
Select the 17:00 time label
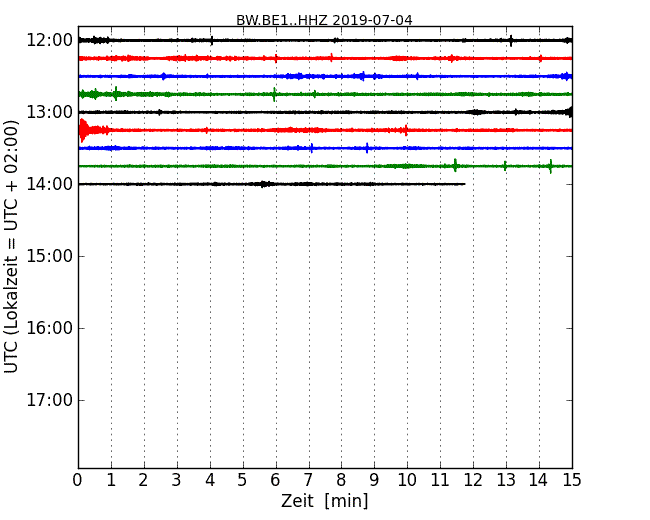[49, 401]
